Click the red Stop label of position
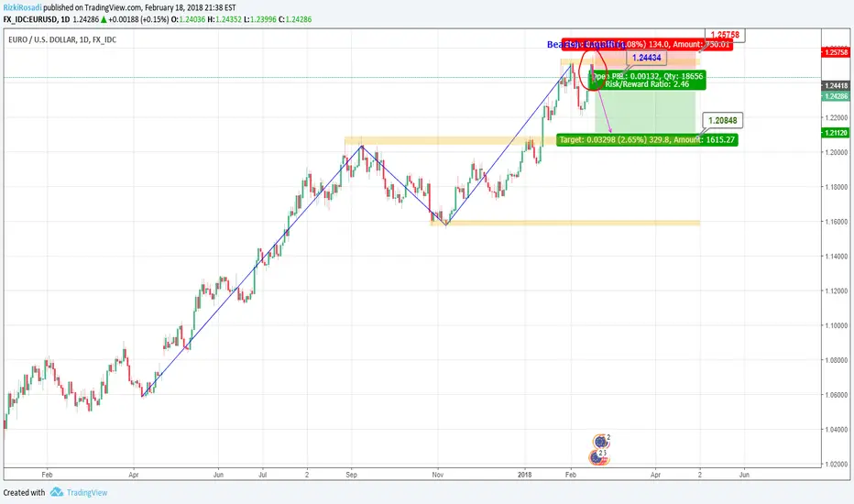The image size is (854, 504). [x=647, y=44]
